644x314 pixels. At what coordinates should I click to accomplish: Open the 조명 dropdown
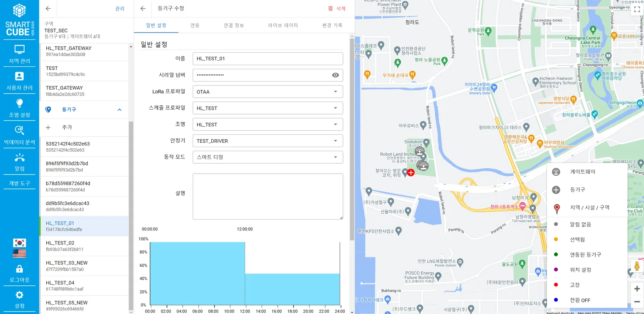(x=268, y=125)
